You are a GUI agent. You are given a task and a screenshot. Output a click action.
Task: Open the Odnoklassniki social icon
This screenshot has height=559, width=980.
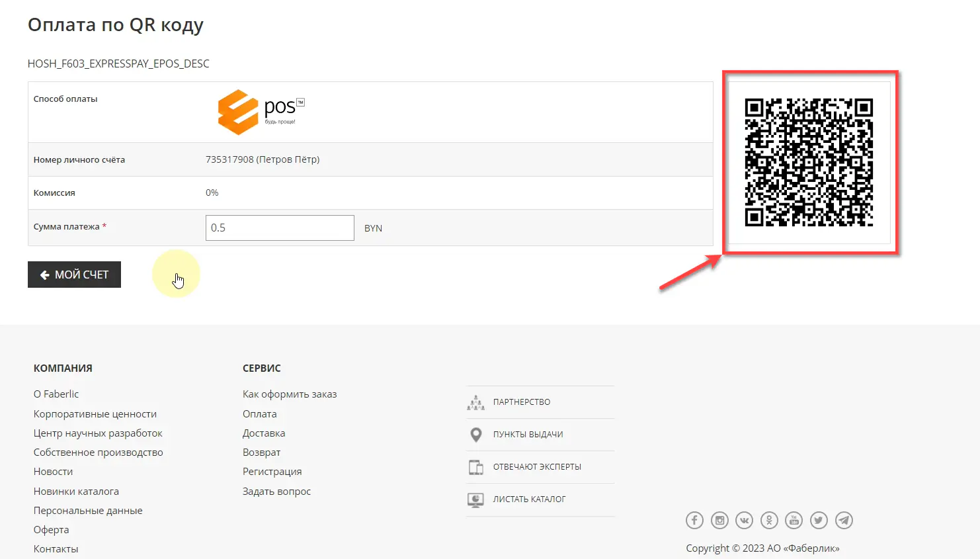[769, 520]
